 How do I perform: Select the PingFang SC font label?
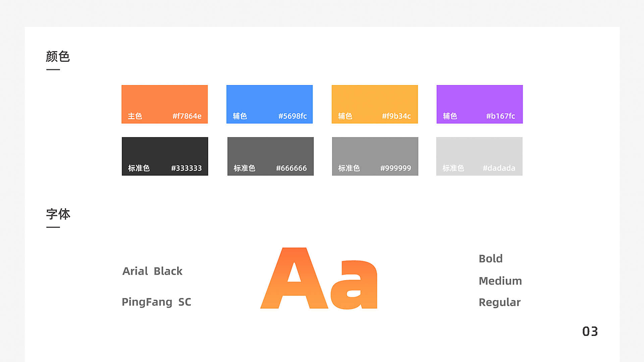point(156,302)
